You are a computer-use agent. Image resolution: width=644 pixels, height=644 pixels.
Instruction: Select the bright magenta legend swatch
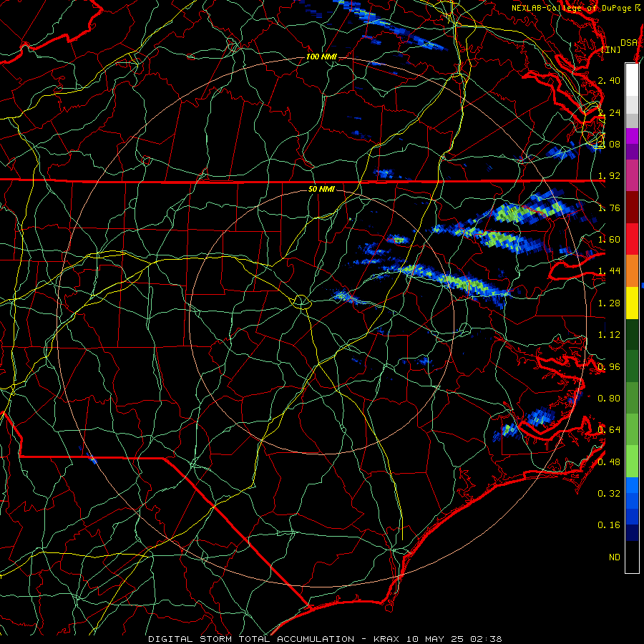pos(632,136)
